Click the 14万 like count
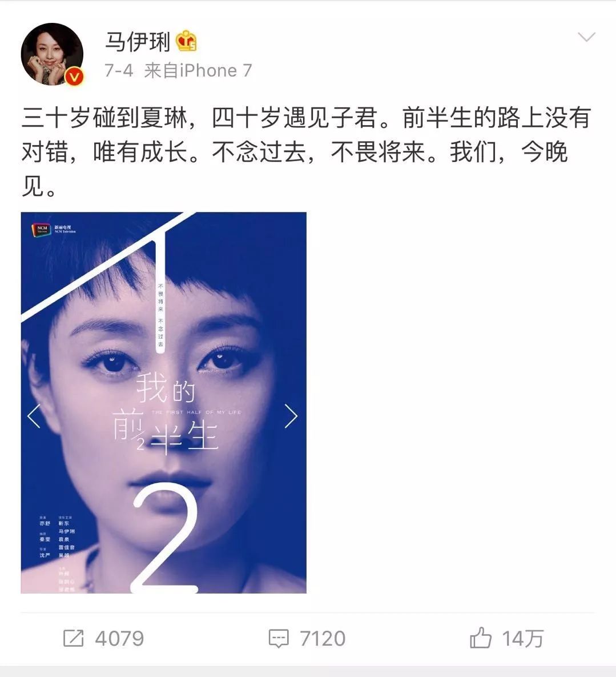The image size is (616, 677). [x=523, y=639]
